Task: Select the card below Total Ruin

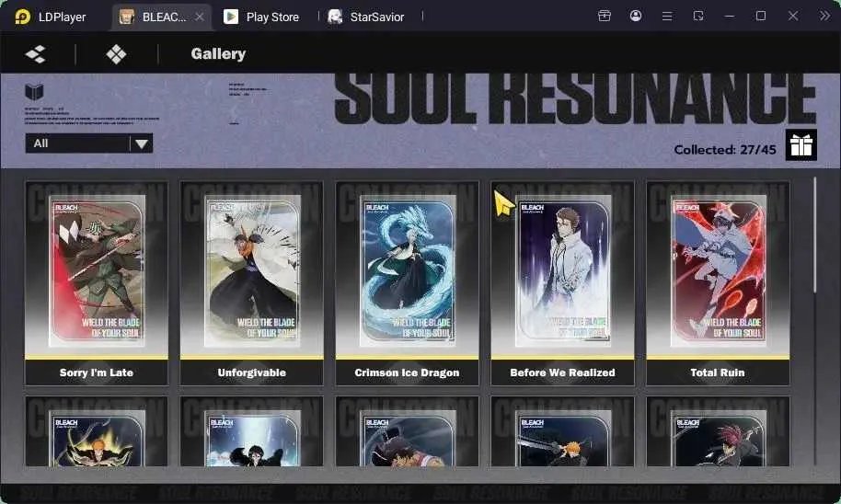Action: [718, 431]
